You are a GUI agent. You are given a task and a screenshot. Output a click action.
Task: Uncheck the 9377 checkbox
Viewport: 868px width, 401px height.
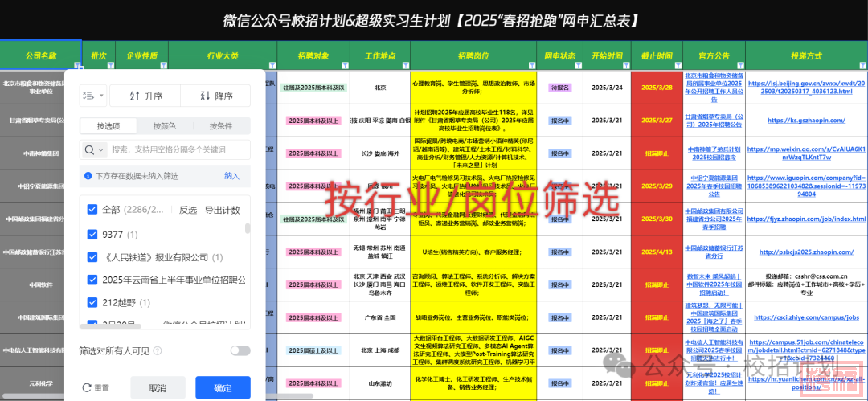click(93, 235)
